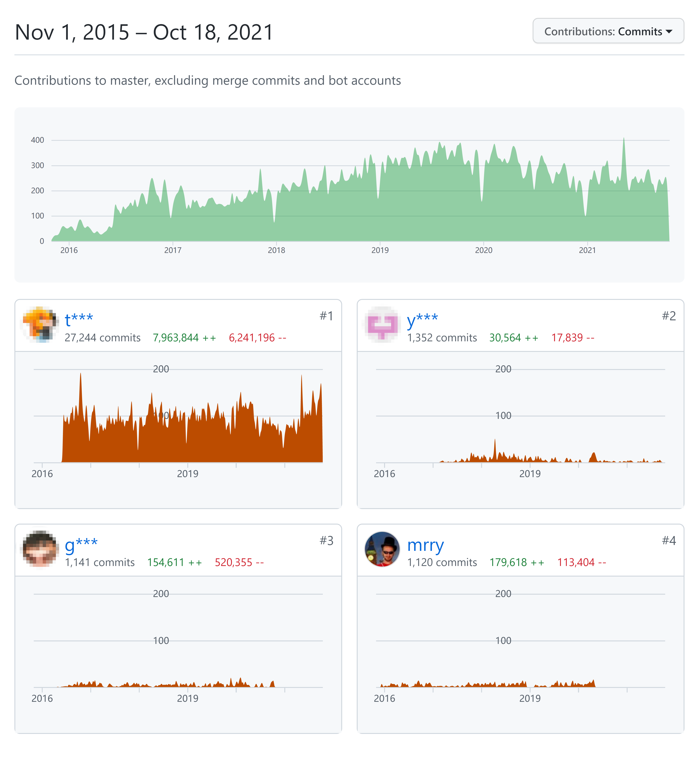Click the 1,352 commits link

click(442, 338)
